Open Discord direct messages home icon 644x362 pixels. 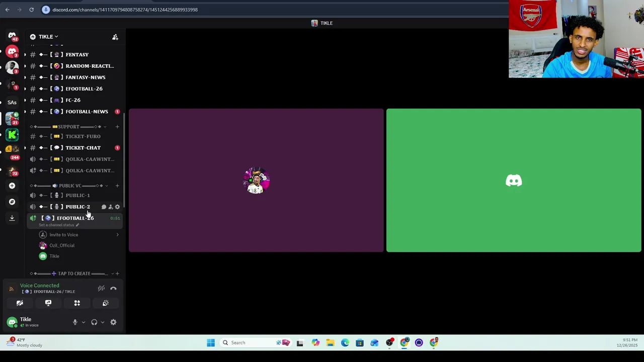12,36
